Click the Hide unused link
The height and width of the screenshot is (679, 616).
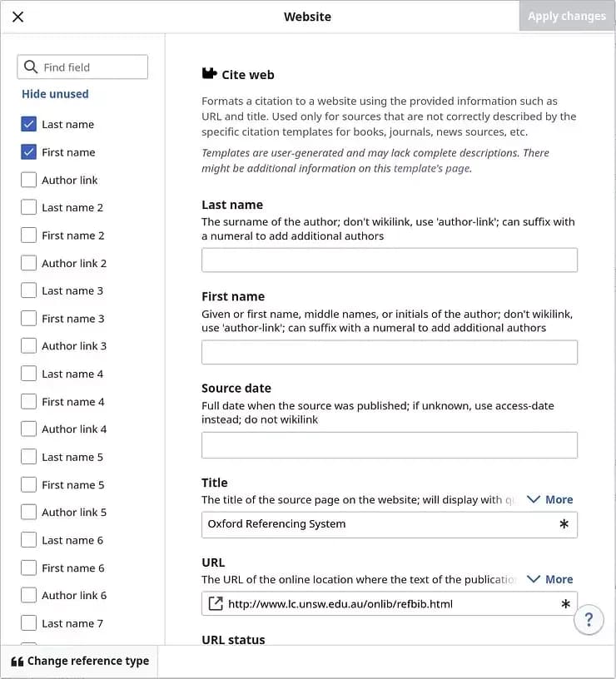pos(54,94)
